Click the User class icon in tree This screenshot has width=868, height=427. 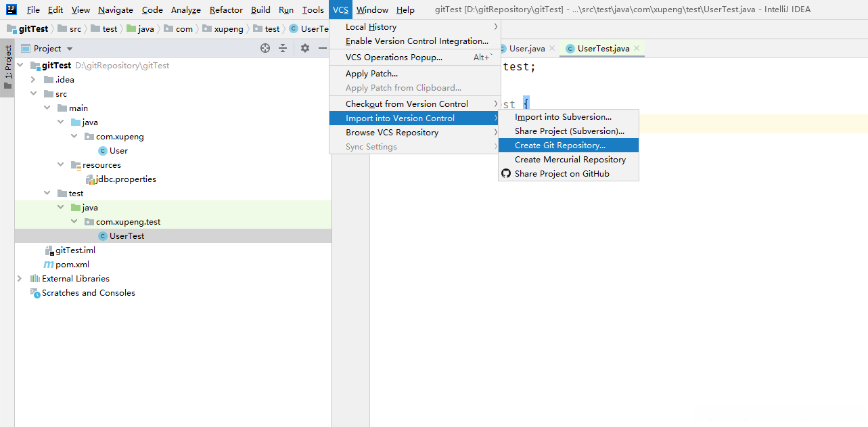(103, 151)
